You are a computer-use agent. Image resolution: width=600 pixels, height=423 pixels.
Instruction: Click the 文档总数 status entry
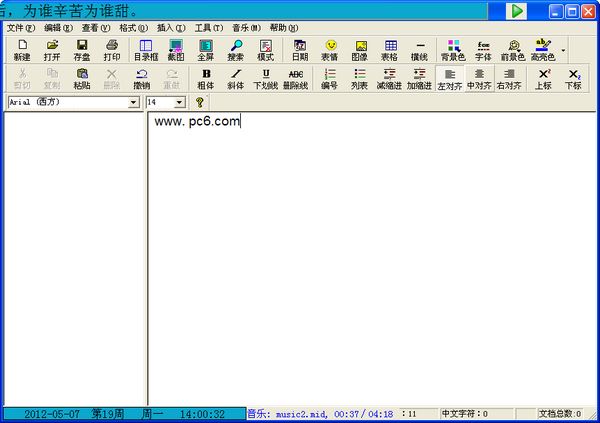(x=560, y=414)
